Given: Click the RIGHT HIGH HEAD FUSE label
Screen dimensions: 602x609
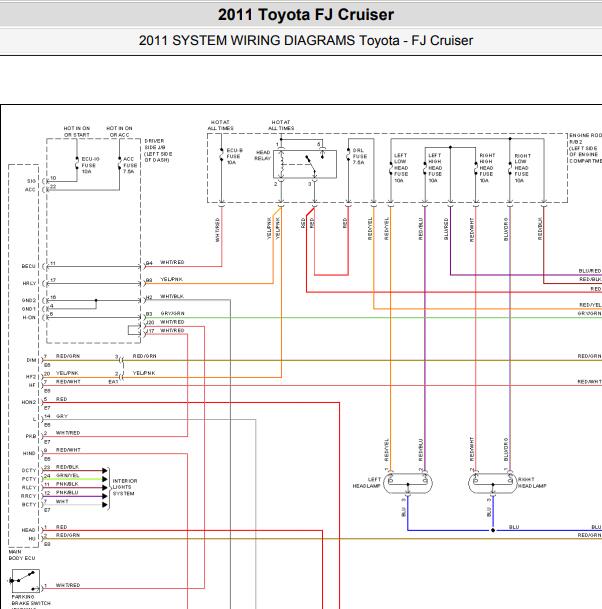Looking at the screenshot, I should pyautogui.click(x=486, y=168).
